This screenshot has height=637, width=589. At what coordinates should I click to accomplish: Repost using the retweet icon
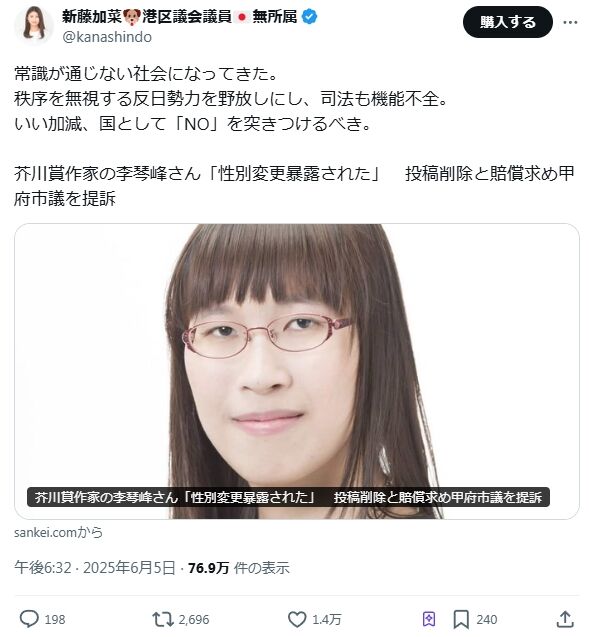pos(162,619)
